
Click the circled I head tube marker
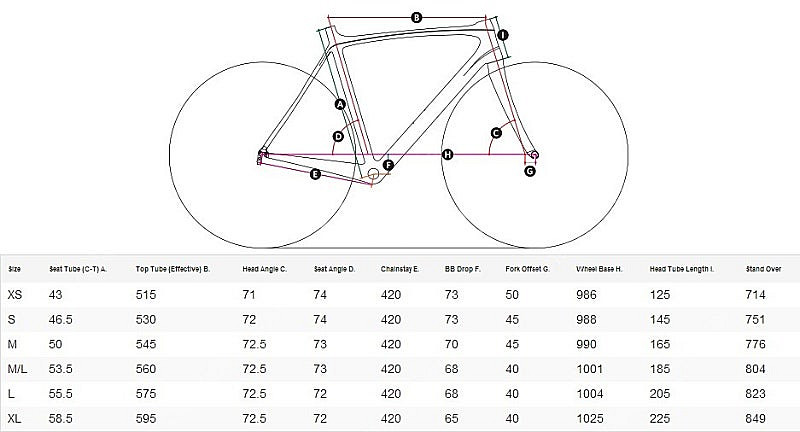tap(503, 35)
